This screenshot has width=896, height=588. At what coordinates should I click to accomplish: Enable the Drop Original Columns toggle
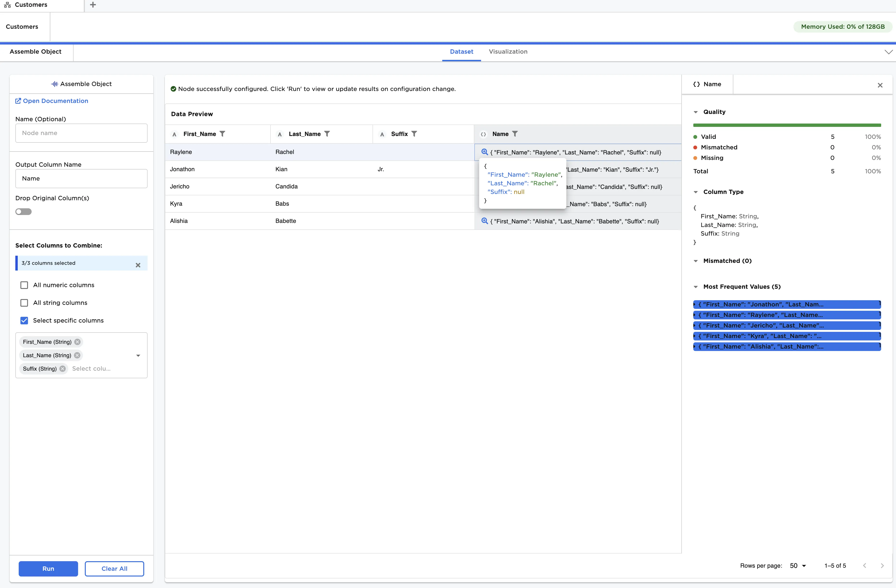(23, 211)
